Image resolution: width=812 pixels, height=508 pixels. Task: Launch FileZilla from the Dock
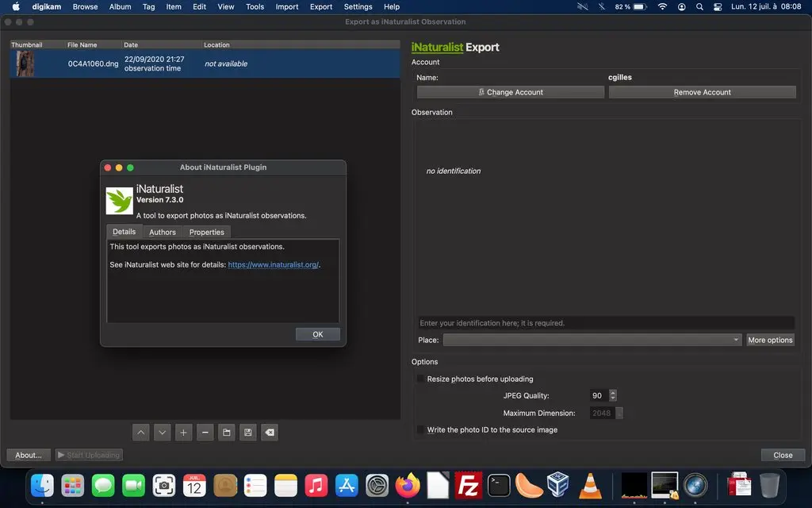tap(469, 485)
